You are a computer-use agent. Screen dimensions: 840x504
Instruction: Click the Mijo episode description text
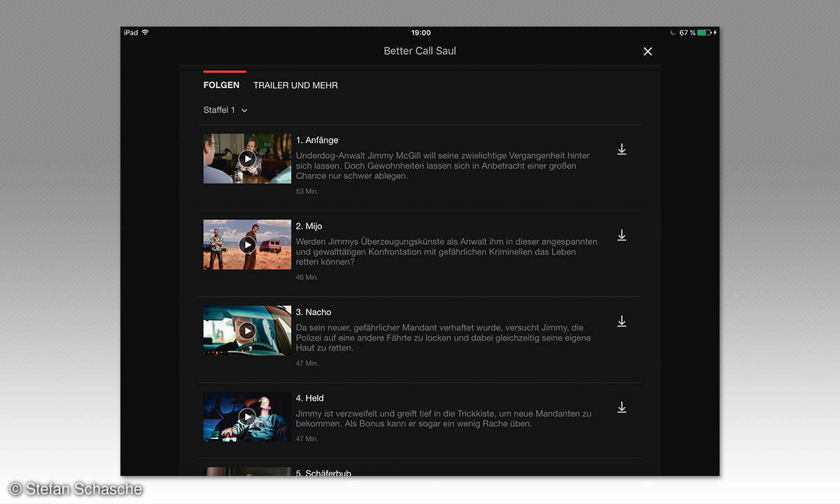[447, 252]
